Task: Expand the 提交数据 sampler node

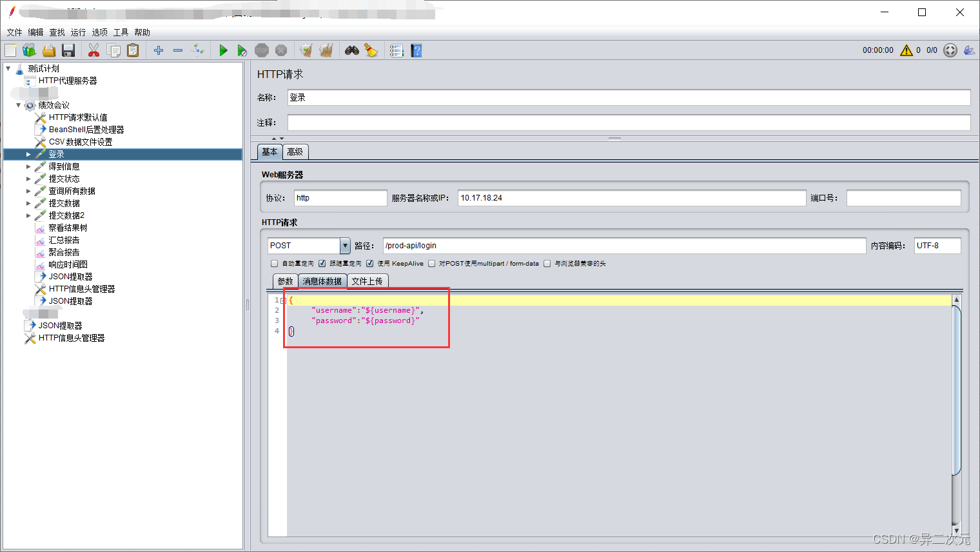Action: pyautogui.click(x=28, y=204)
